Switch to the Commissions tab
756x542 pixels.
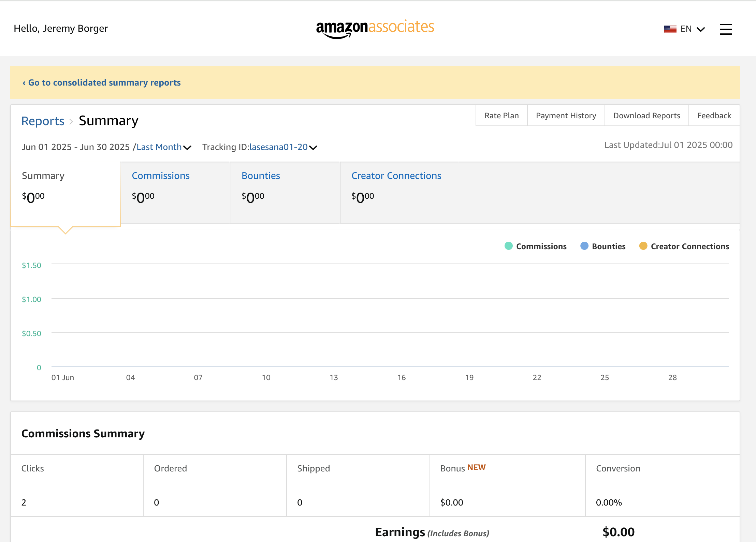[x=176, y=193]
